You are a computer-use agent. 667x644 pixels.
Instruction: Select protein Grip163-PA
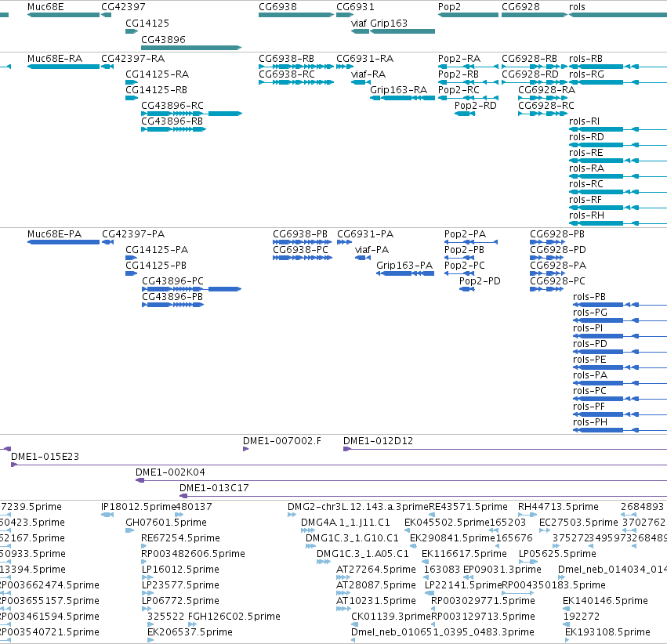pyautogui.click(x=404, y=266)
